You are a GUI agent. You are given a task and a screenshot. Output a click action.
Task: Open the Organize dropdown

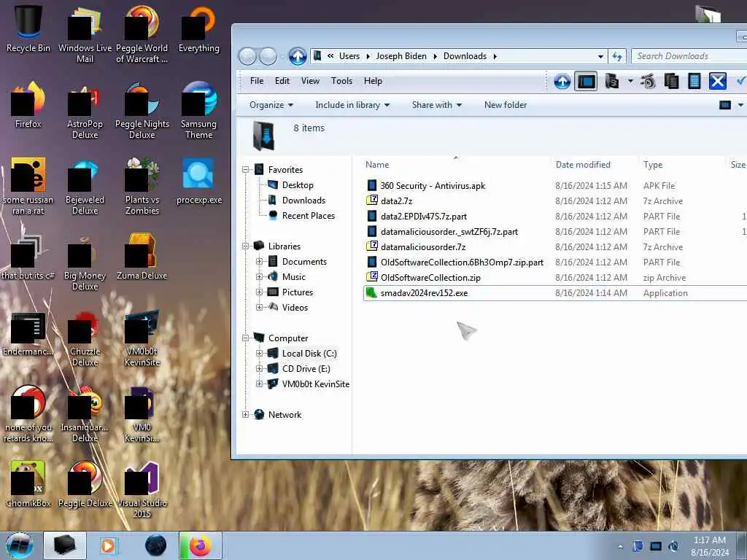pos(271,105)
